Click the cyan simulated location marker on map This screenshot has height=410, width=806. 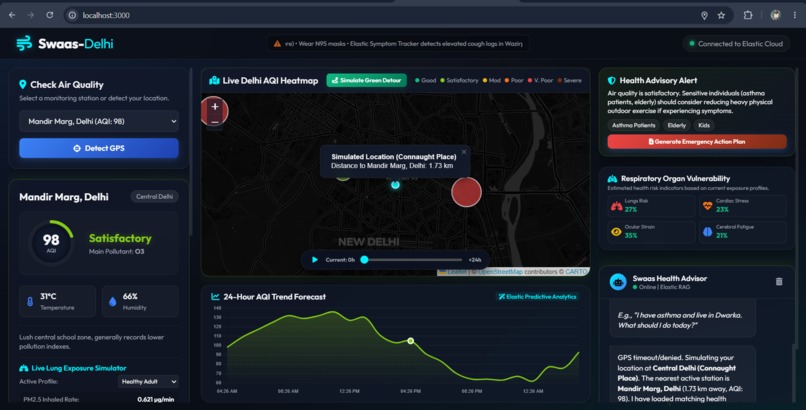click(x=395, y=184)
